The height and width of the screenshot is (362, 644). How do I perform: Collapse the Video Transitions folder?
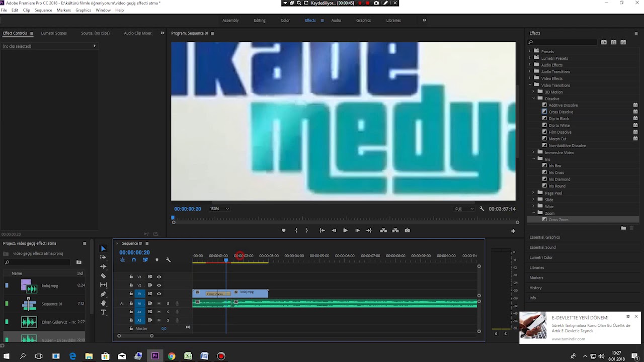[529, 85]
